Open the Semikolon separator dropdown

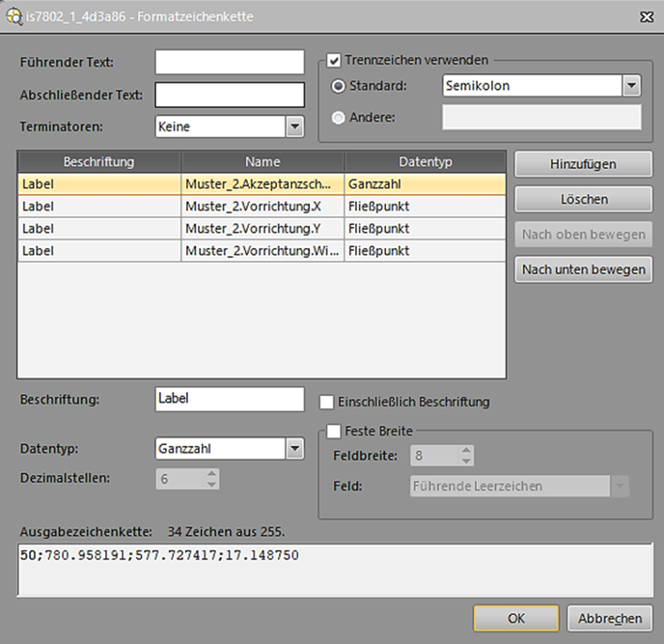pos(631,86)
